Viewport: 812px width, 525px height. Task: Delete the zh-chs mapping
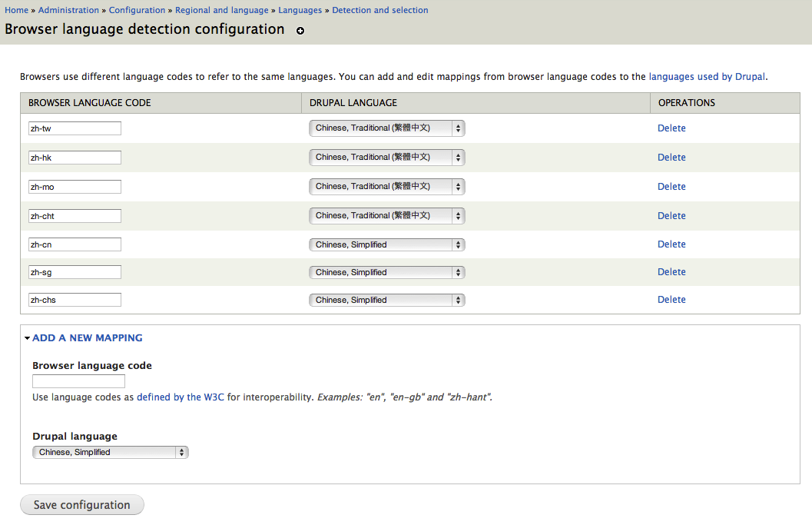(671, 300)
